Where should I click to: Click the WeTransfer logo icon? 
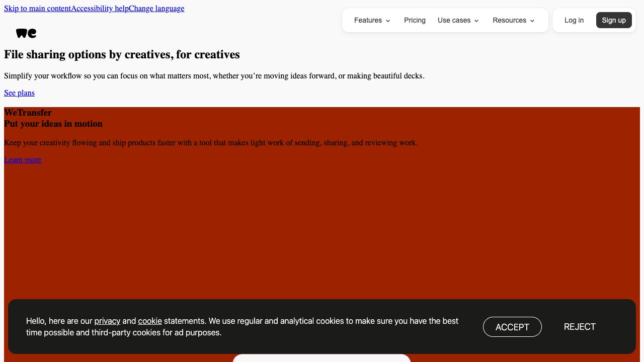[x=26, y=33]
